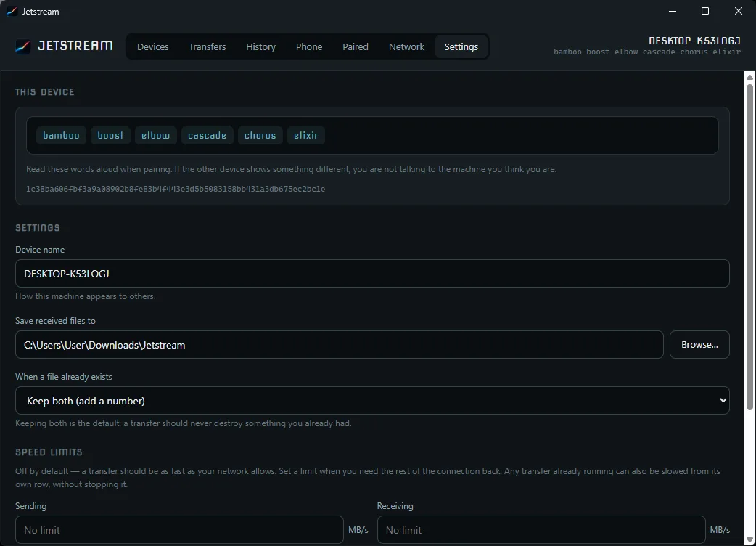Switch to the Transfers tab
The image size is (756, 546).
208,46
